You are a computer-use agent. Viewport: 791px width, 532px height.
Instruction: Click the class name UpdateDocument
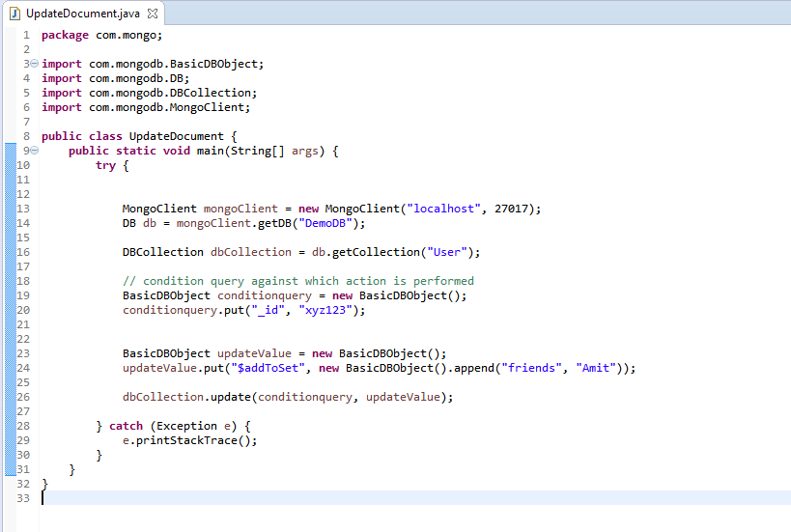177,137
